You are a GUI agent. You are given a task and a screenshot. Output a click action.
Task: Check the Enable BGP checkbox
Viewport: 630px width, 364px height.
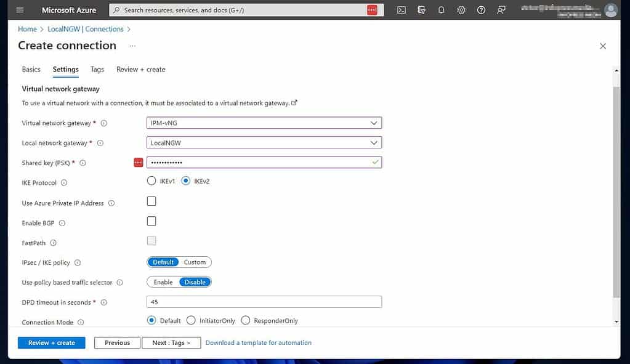pyautogui.click(x=151, y=221)
